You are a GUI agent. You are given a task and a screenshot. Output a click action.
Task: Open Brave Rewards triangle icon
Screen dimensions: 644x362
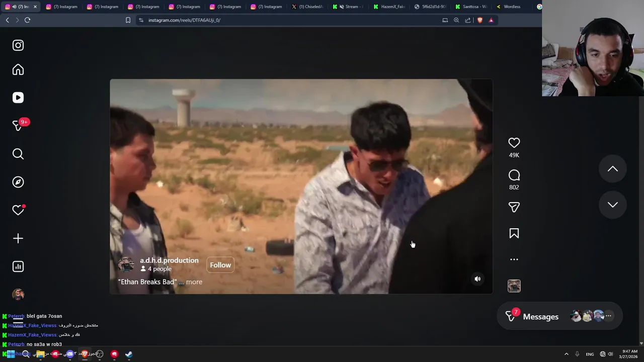[x=491, y=20]
